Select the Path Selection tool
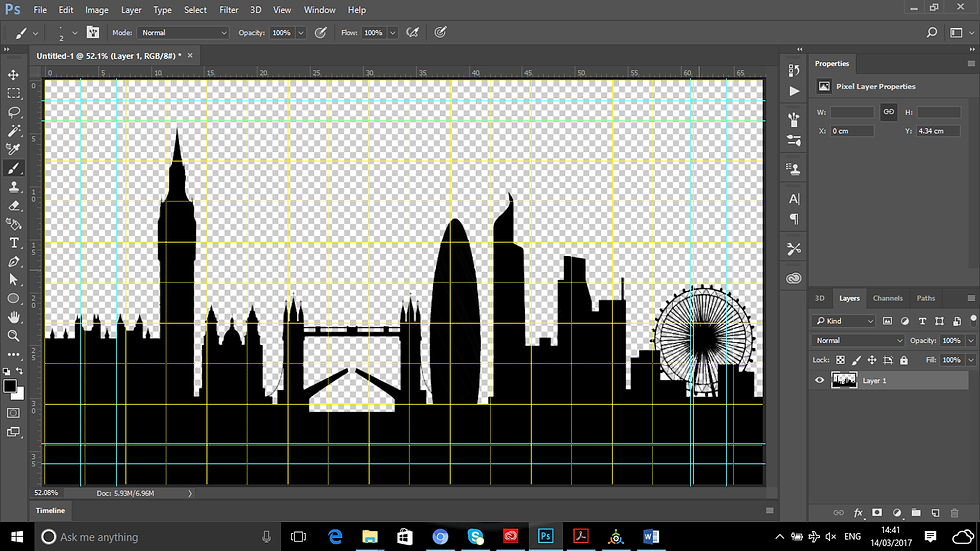This screenshot has height=551, width=980. point(13,280)
